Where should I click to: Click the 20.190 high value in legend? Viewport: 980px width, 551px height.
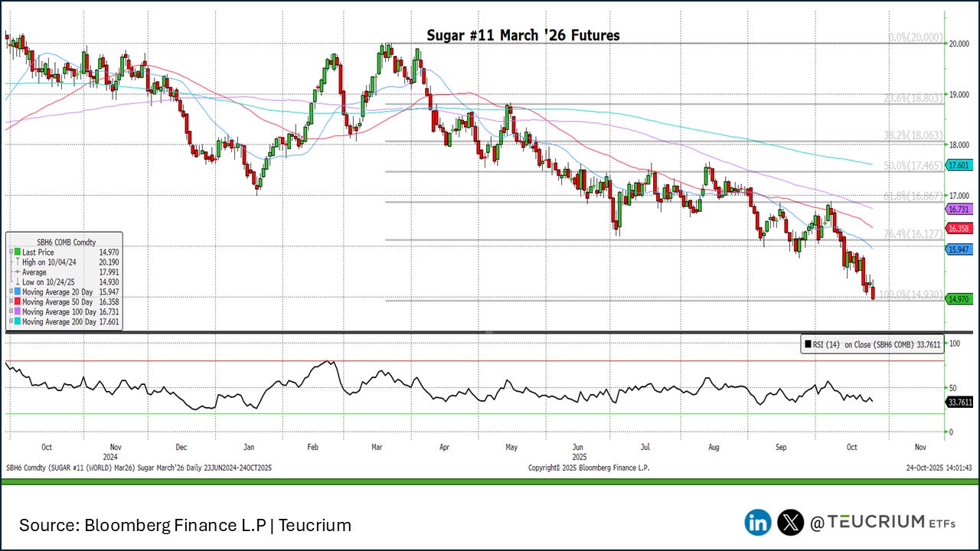pyautogui.click(x=109, y=262)
